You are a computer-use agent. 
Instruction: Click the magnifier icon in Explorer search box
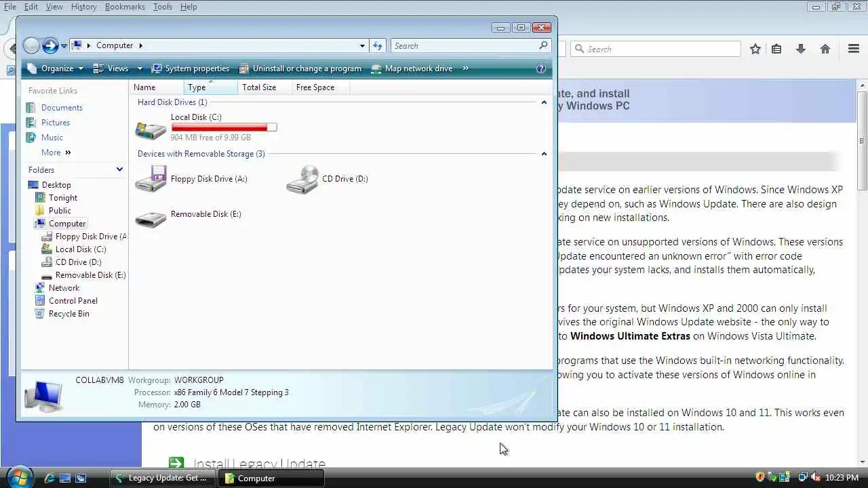tap(543, 45)
